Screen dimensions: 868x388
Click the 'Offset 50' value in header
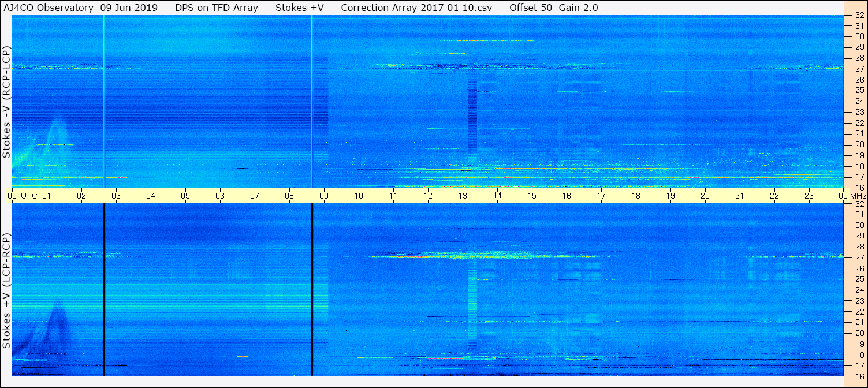click(531, 8)
